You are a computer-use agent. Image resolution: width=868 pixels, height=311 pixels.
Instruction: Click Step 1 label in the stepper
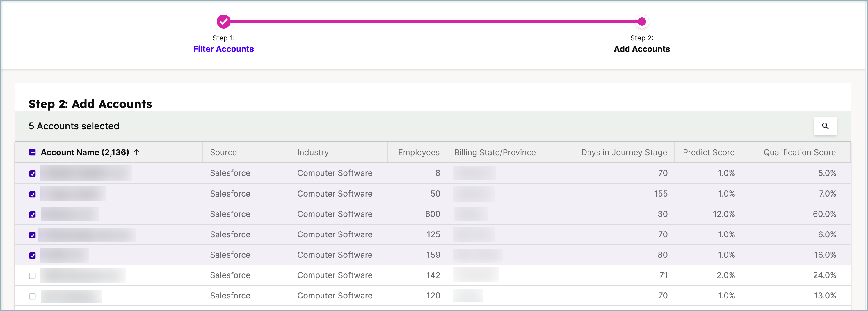[223, 38]
